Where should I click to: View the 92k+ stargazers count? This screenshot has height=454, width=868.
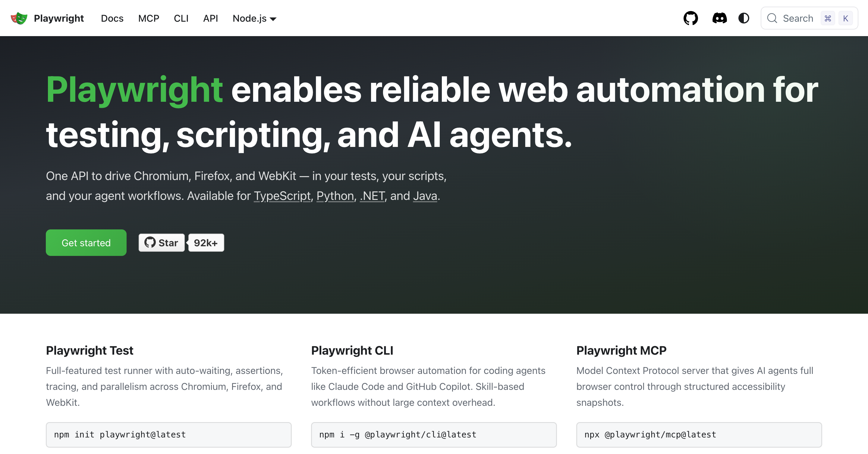tap(206, 243)
